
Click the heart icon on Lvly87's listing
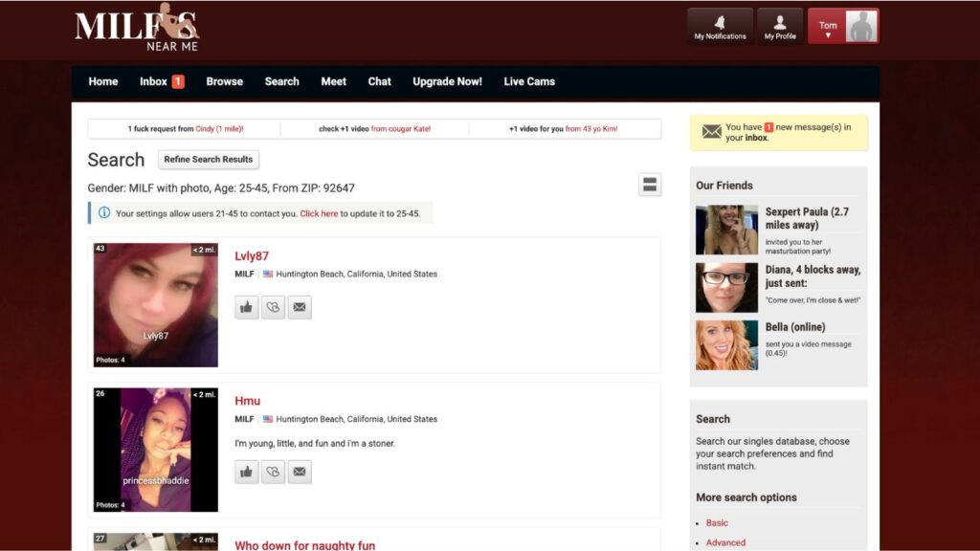274,307
